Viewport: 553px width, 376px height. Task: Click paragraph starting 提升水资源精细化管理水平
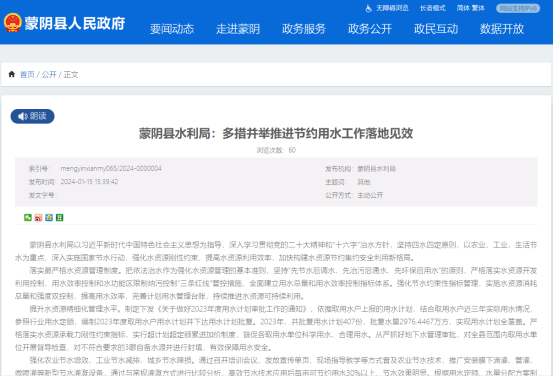click(276, 328)
